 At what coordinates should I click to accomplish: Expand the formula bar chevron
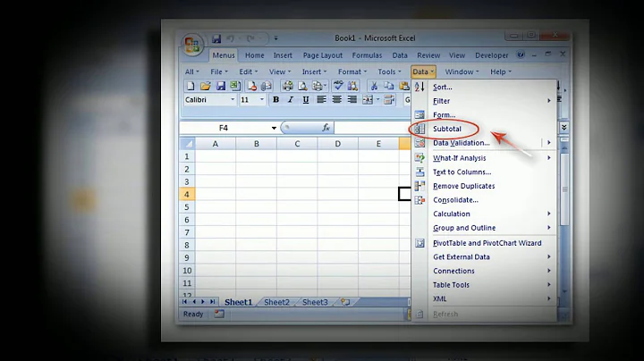point(563,128)
